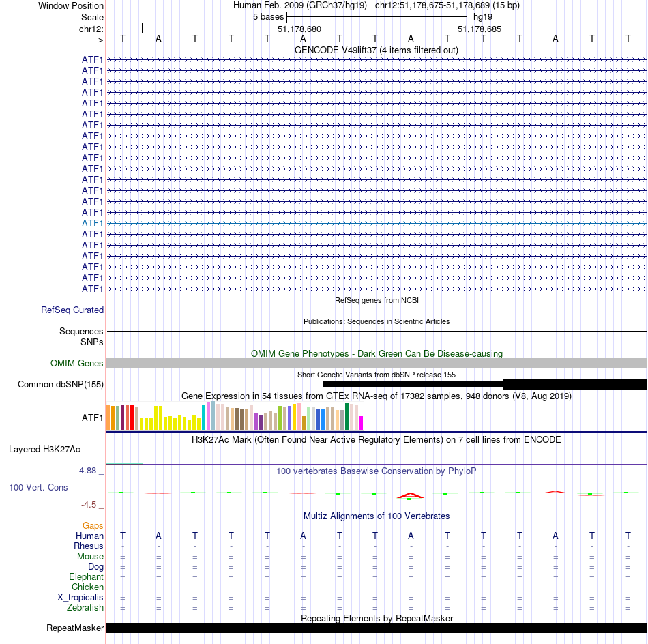Click the 4.88 PhyloP upper scale value
Image resolution: width=648 pixels, height=644 pixels.
coord(87,471)
